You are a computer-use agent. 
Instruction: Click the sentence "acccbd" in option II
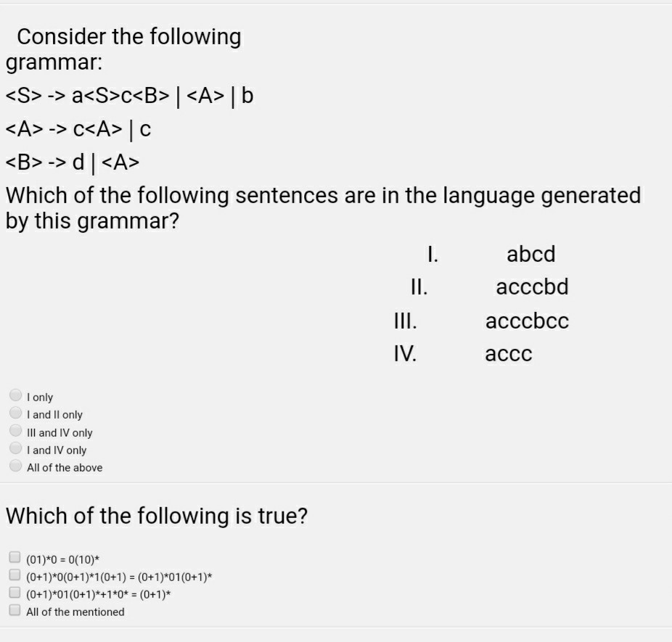coord(533,287)
